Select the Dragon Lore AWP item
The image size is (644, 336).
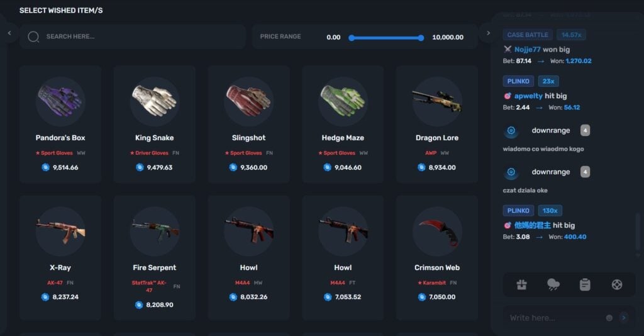tap(437, 124)
